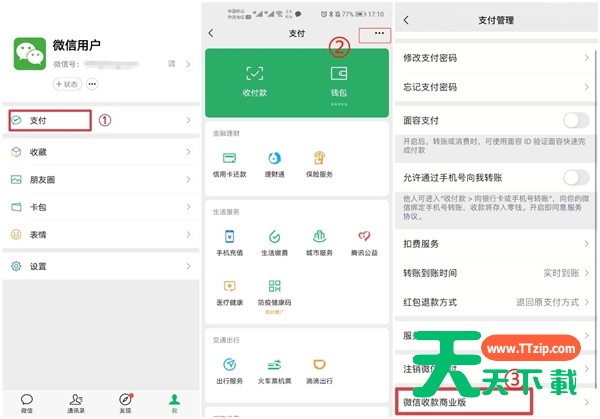Open 生活缴费 service

274,243
